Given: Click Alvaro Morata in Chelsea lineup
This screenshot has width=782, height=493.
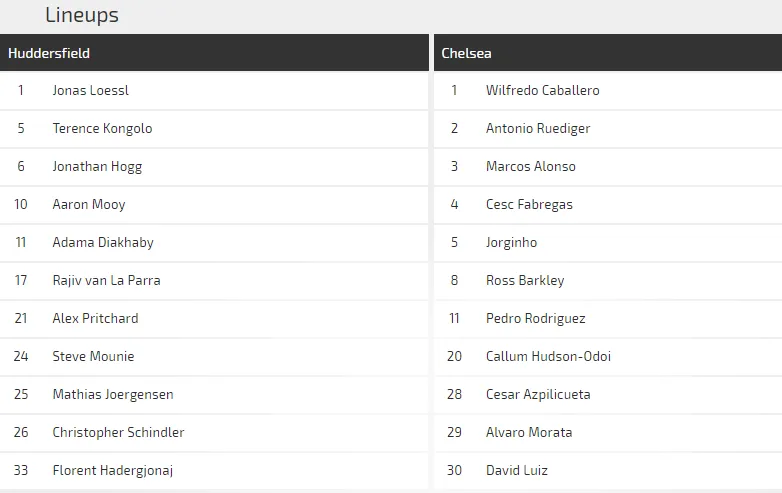Looking at the screenshot, I should click(x=529, y=432).
